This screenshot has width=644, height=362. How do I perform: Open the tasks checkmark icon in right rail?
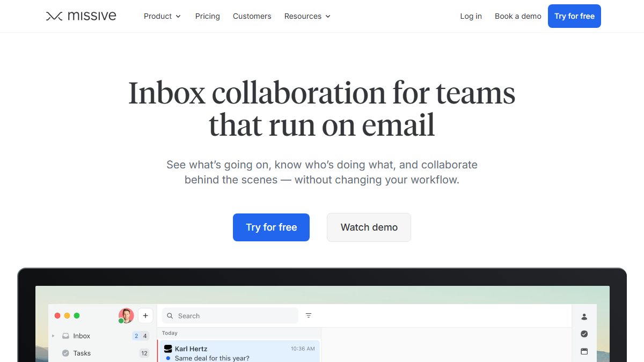click(x=584, y=334)
